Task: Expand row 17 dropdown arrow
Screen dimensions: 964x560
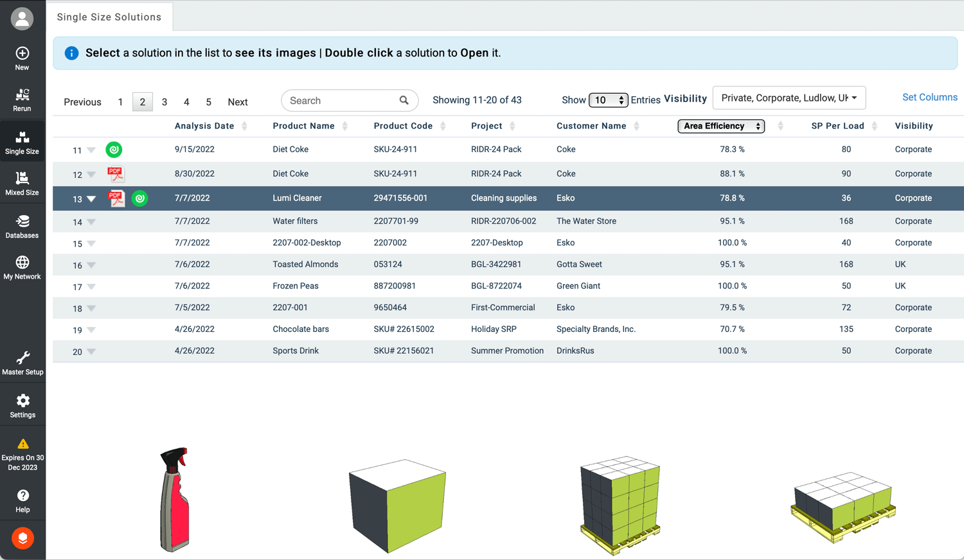Action: (x=91, y=287)
